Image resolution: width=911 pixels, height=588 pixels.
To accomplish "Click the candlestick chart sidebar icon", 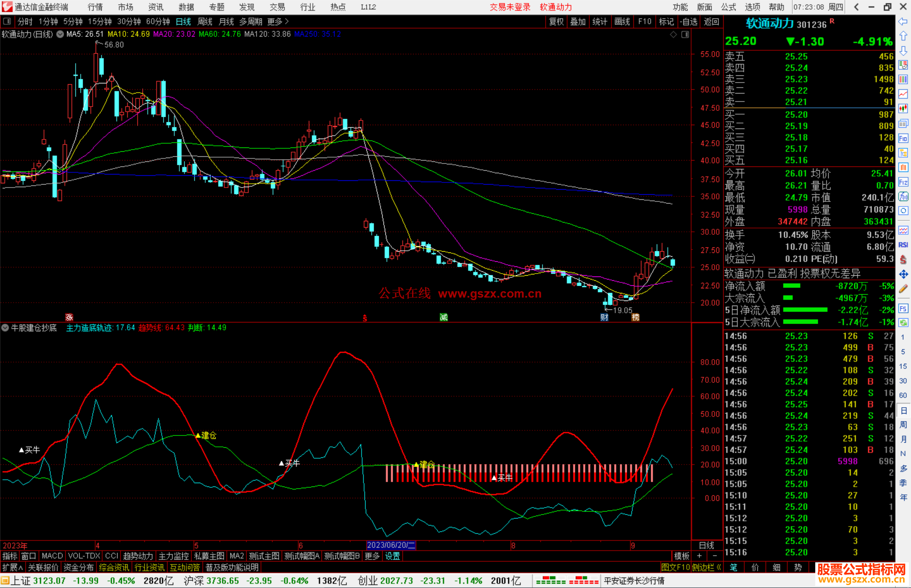I will [x=903, y=109].
